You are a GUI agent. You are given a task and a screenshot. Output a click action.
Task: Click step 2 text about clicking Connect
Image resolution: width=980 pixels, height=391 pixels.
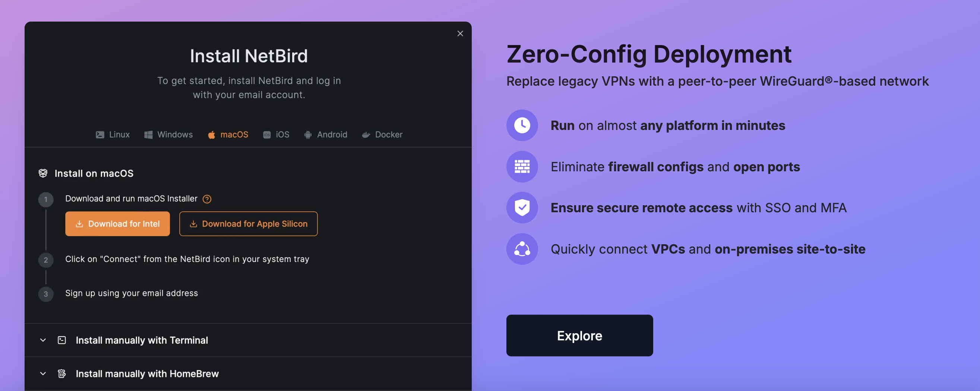coord(187,259)
